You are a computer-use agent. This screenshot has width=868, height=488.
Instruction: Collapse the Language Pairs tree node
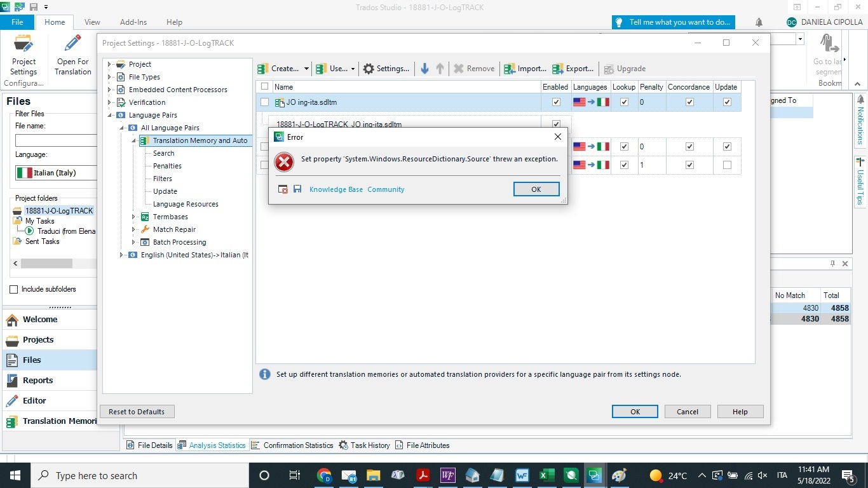[x=109, y=115]
